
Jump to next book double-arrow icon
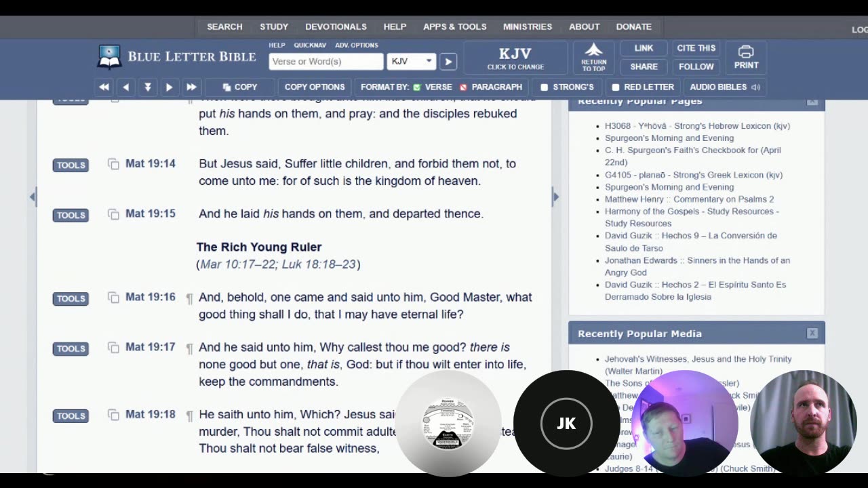tap(191, 87)
